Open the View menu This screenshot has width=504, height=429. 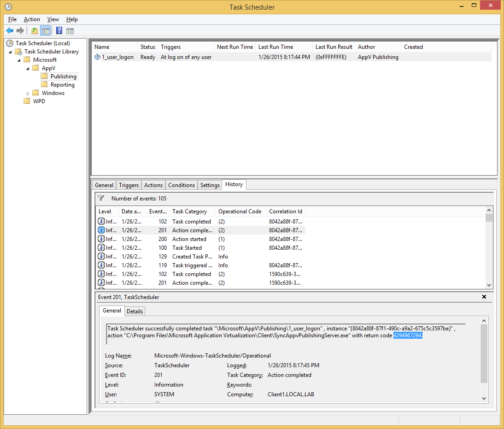53,19
